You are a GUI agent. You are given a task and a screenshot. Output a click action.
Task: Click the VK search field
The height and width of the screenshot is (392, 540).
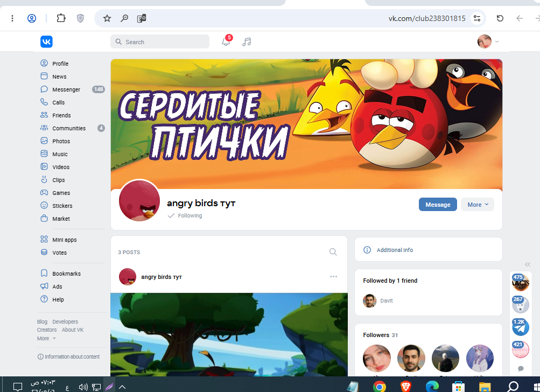click(160, 41)
